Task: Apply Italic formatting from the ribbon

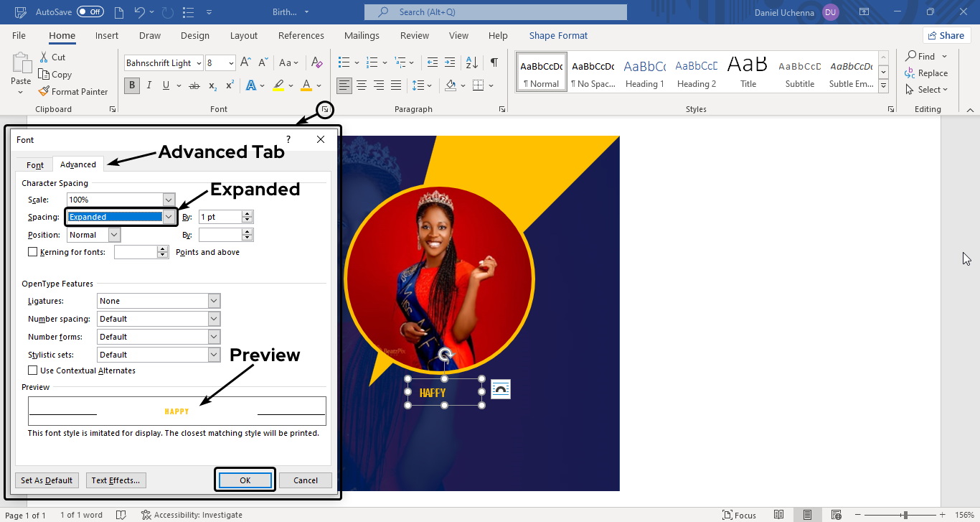Action: click(x=149, y=85)
